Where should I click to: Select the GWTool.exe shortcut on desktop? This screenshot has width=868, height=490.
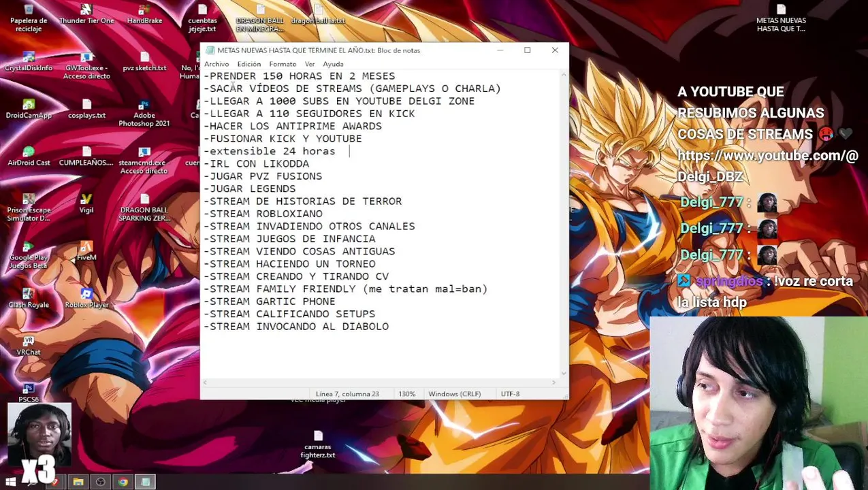(x=86, y=65)
